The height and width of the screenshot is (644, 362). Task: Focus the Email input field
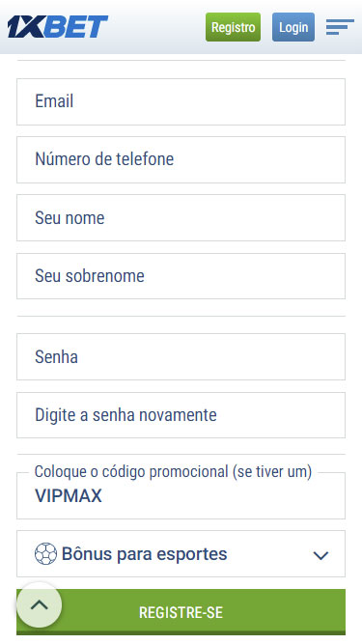coord(181,101)
